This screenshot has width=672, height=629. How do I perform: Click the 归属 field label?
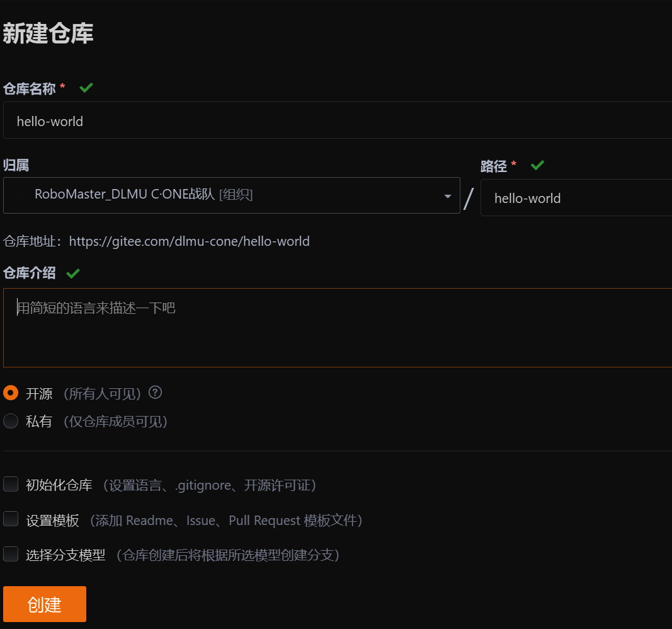point(16,165)
